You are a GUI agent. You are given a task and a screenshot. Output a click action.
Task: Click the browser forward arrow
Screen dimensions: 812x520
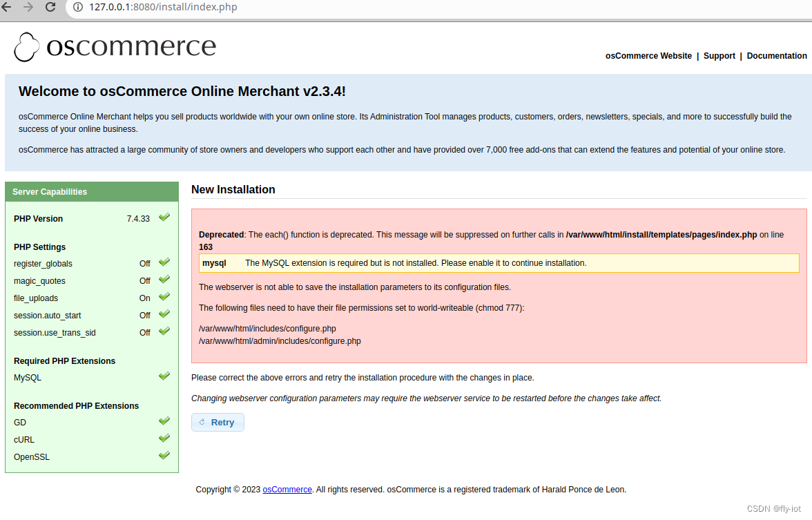point(28,7)
